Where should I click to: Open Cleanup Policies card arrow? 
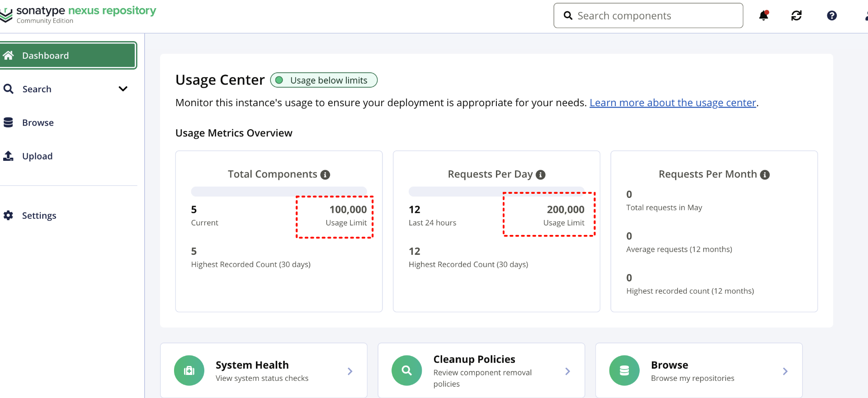click(x=567, y=371)
